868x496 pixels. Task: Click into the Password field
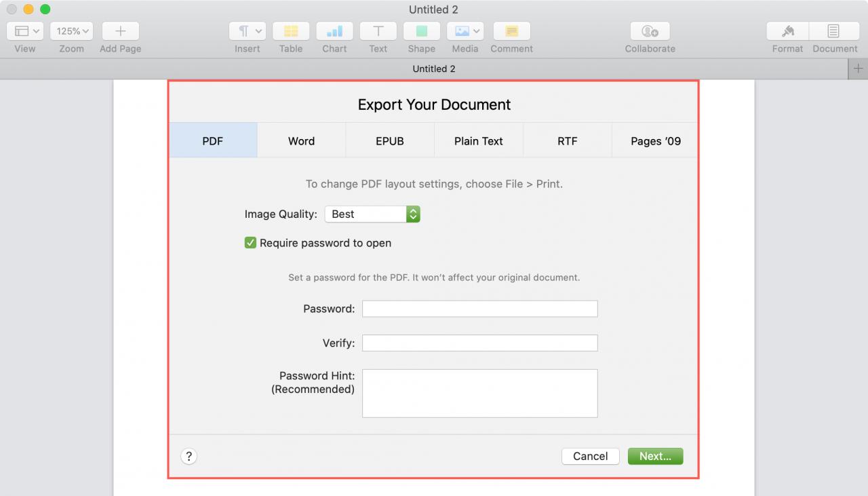[x=479, y=309]
